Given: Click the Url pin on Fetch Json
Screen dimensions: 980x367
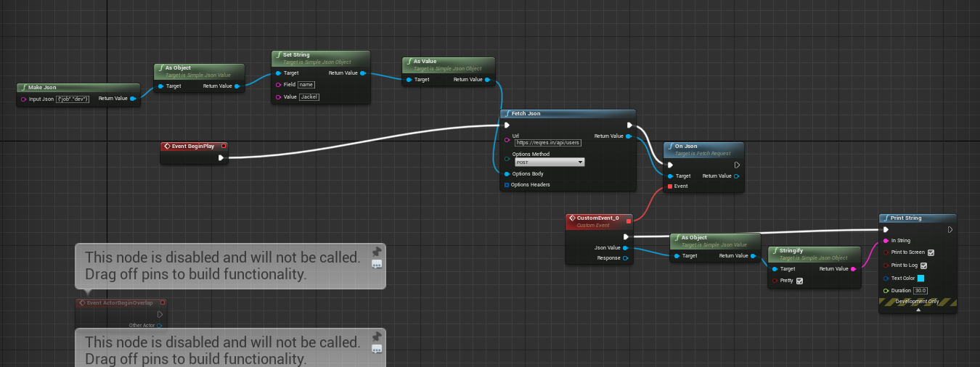Looking at the screenshot, I should pyautogui.click(x=507, y=139).
